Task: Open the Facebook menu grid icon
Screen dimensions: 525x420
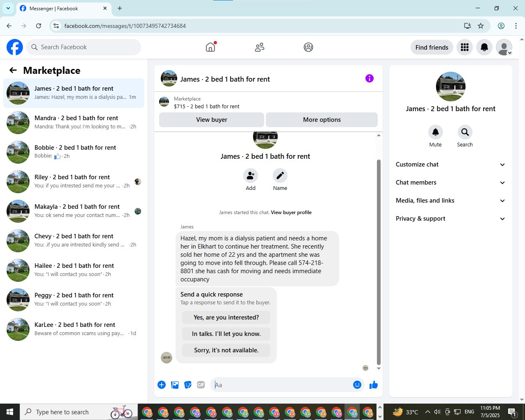Action: point(465,47)
